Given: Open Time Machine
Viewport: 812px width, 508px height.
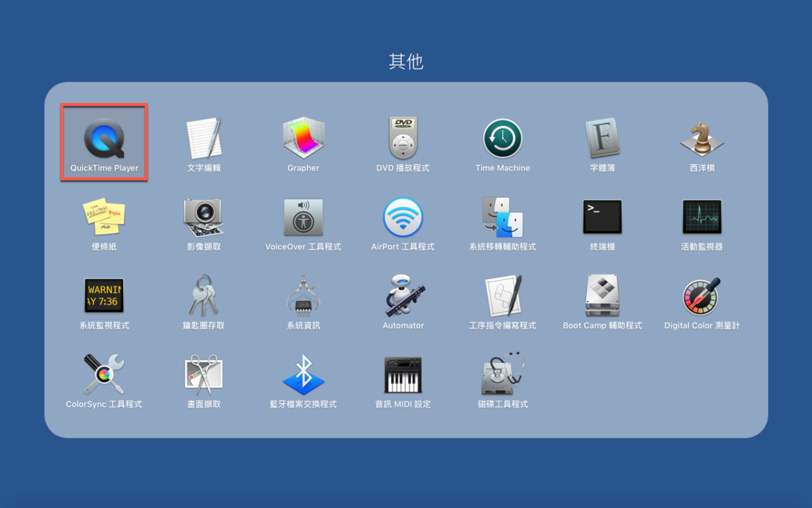Looking at the screenshot, I should tap(503, 139).
